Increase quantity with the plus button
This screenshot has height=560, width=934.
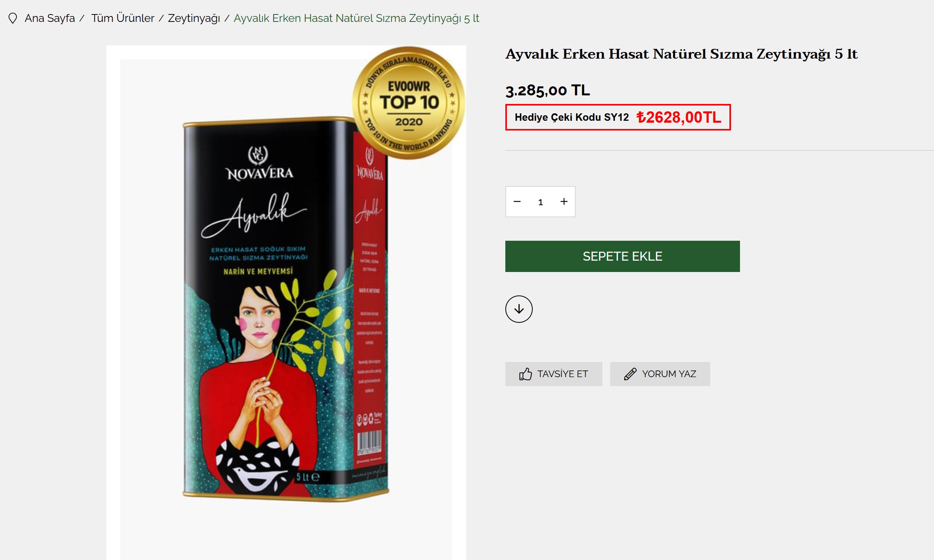(x=564, y=202)
